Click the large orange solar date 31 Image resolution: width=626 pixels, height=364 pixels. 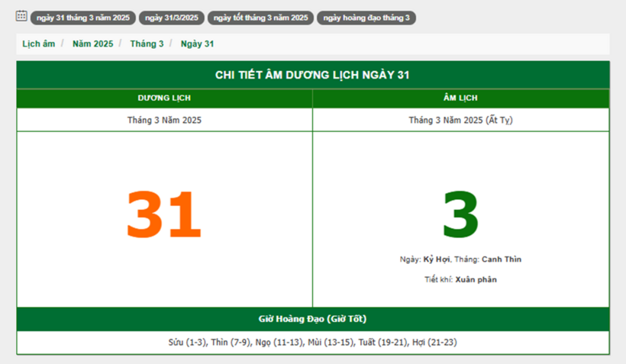(x=163, y=216)
